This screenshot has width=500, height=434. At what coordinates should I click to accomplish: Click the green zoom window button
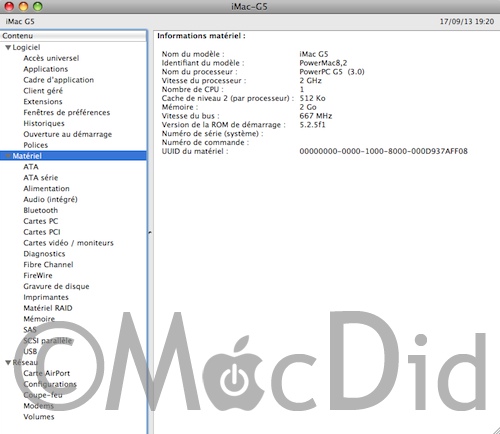tap(38, 6)
